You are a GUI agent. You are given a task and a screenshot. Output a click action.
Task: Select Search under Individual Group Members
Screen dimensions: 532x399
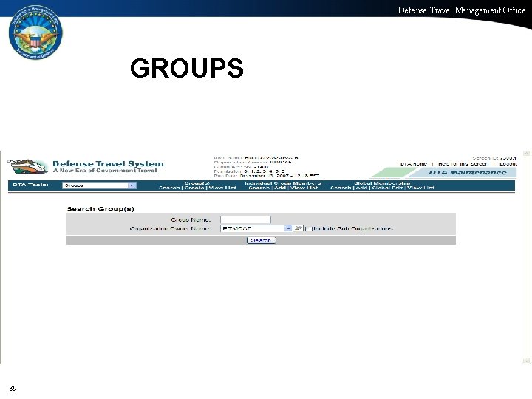[259, 188]
